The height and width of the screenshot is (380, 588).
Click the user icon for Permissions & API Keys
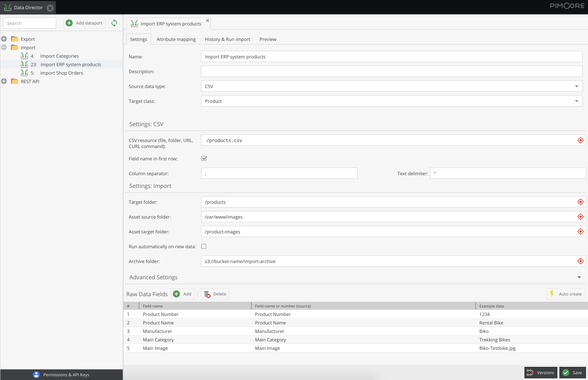point(36,375)
